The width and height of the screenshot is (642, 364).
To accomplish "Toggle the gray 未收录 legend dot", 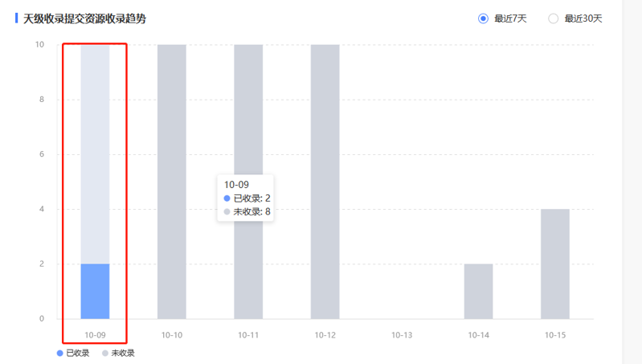I will pyautogui.click(x=104, y=353).
